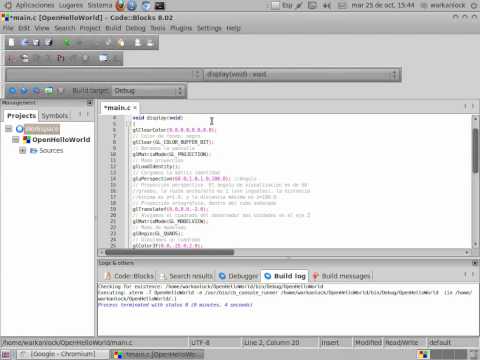Image resolution: width=480 pixels, height=360 pixels.
Task: Click the Debug/Continue icon in debugger toolbar
Action: pos(11,59)
